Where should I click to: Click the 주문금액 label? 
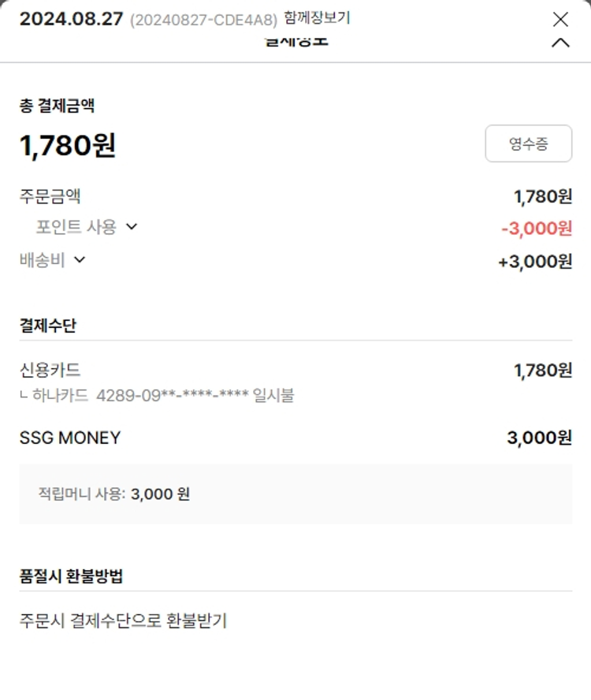tap(50, 195)
